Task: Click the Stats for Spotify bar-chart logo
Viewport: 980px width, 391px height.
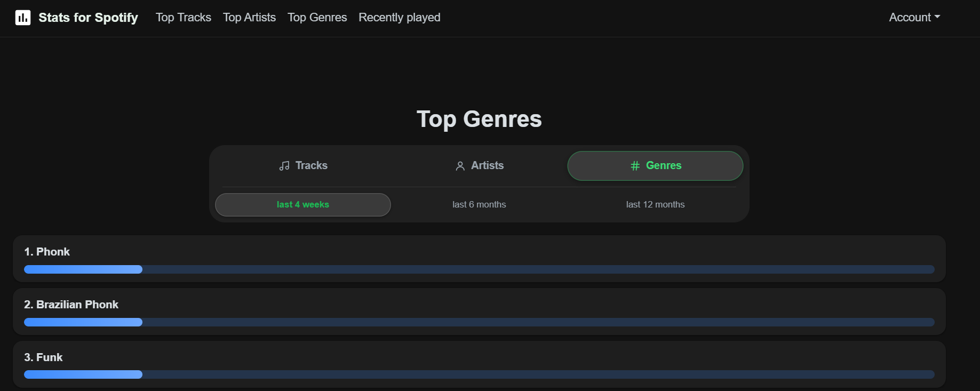Action: click(x=23, y=18)
